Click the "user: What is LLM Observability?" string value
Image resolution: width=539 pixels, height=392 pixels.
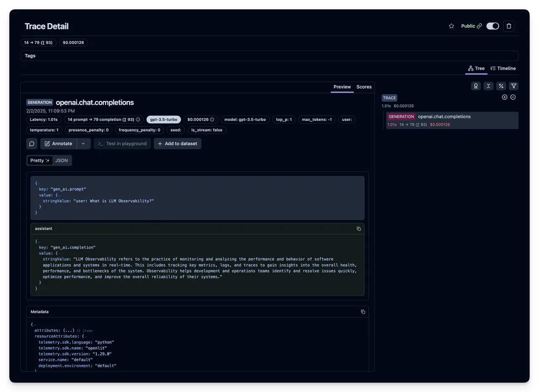[114, 201]
